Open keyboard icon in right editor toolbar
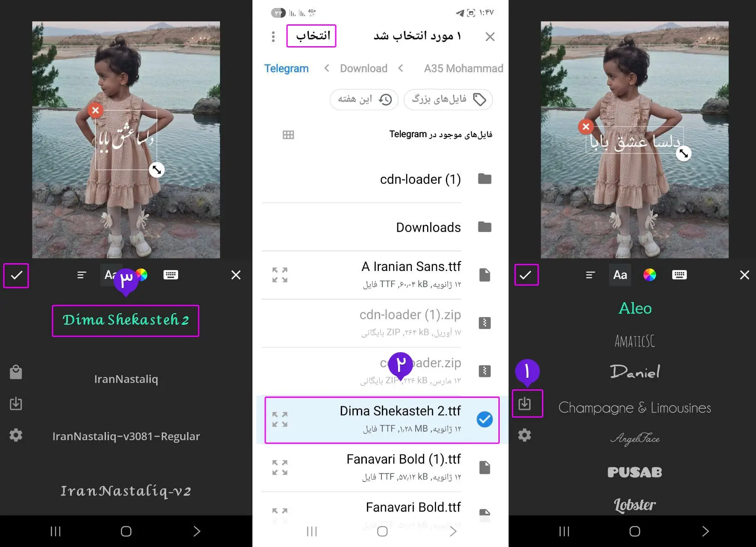This screenshot has height=547, width=756. 679,275
